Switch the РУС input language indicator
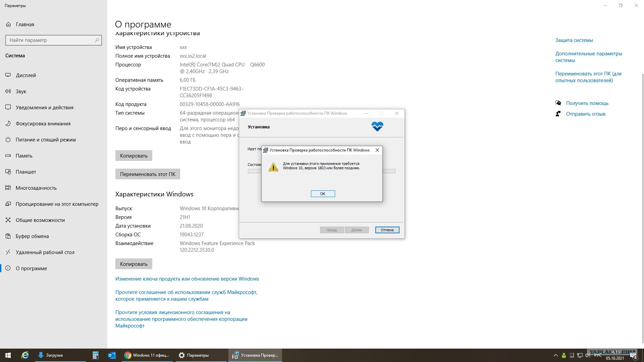 point(598,355)
